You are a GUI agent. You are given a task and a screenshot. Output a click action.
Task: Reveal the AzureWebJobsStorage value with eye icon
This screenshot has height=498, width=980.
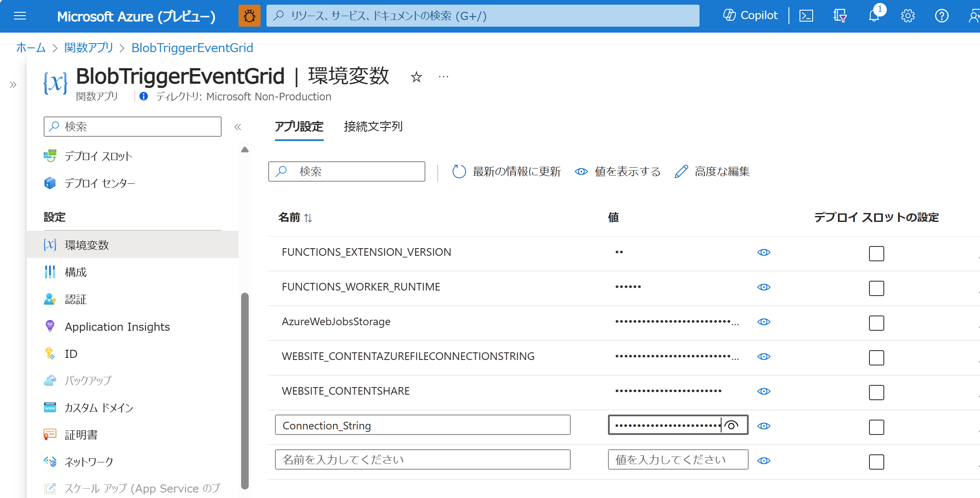click(763, 322)
